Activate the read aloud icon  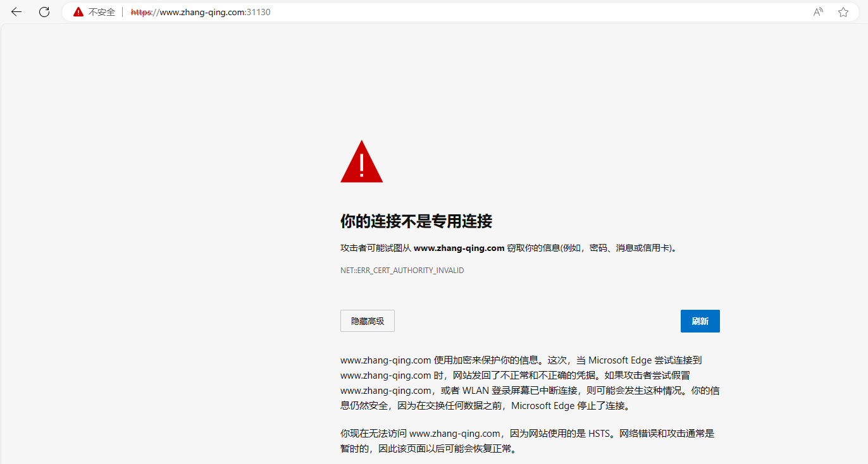pos(817,12)
